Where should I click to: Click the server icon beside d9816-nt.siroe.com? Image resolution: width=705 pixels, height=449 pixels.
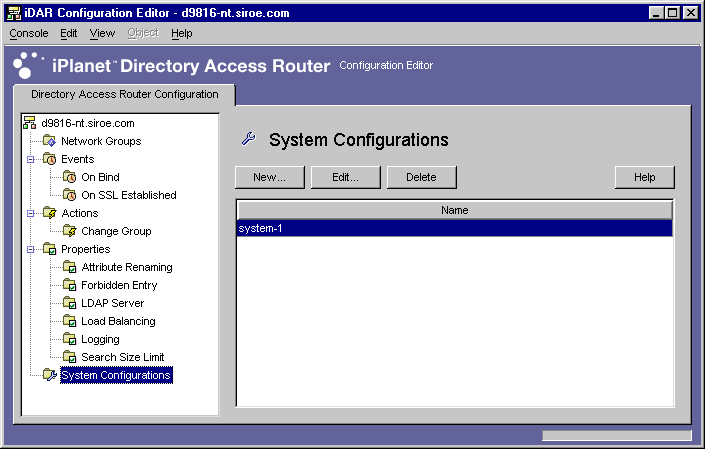(x=30, y=123)
